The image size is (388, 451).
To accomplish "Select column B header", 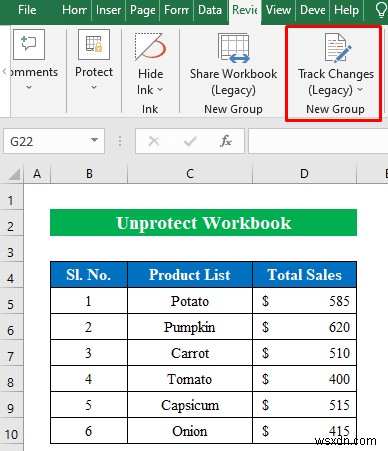I will point(89,174).
